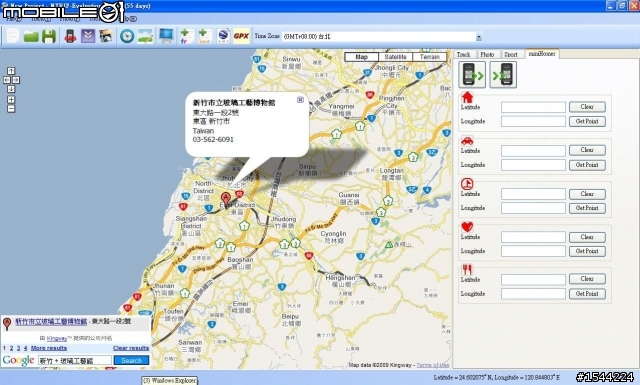
Task: Expand the Time Zone dropdown
Action: pos(478,37)
